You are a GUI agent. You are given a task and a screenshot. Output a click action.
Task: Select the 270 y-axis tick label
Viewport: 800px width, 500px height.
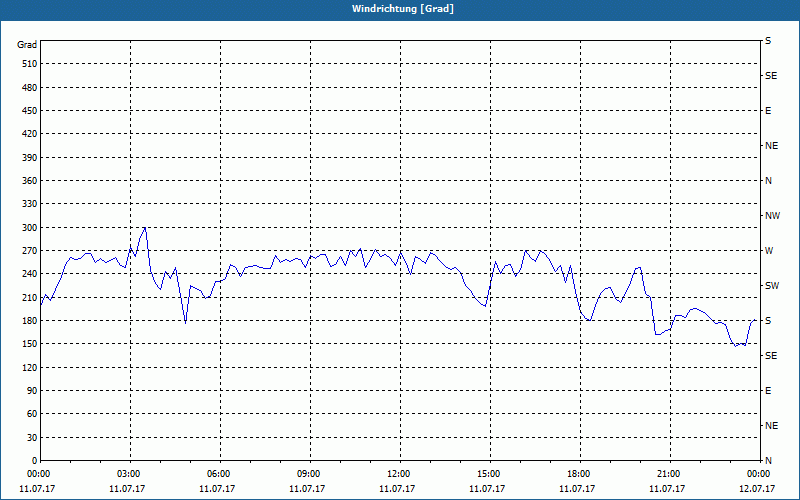point(29,251)
